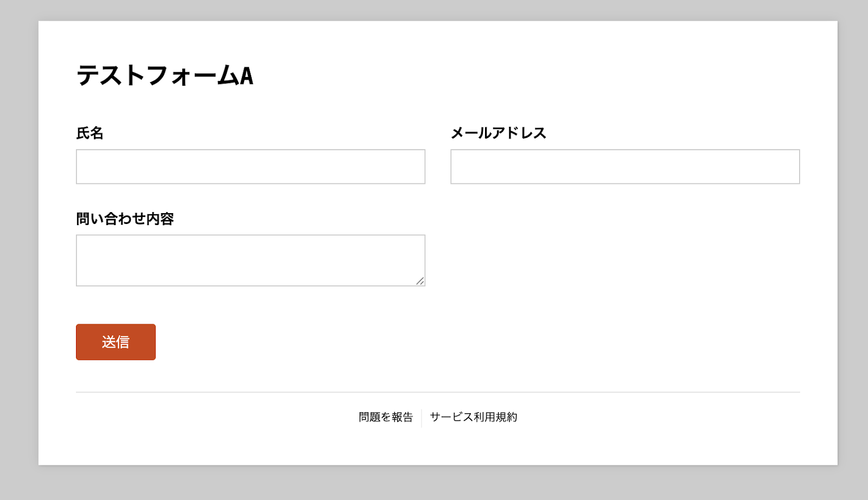This screenshot has width=868, height=500.
Task: Click inside the 問い合わせ内容 textarea
Action: tap(251, 260)
